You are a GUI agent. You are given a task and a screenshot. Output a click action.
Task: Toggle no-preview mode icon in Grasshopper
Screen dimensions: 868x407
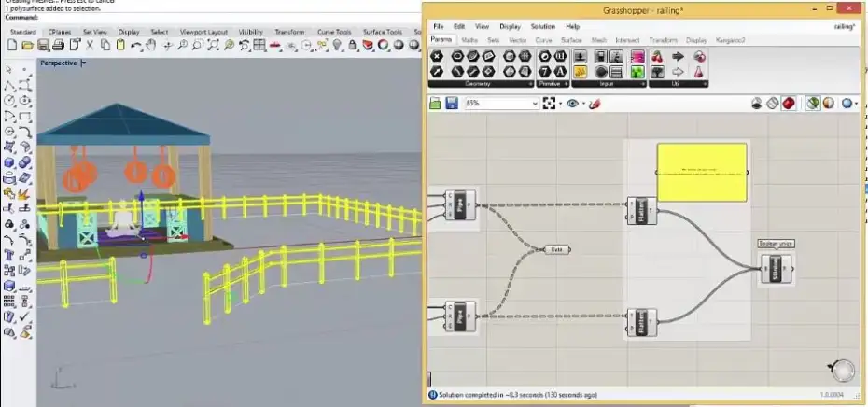pyautogui.click(x=757, y=104)
